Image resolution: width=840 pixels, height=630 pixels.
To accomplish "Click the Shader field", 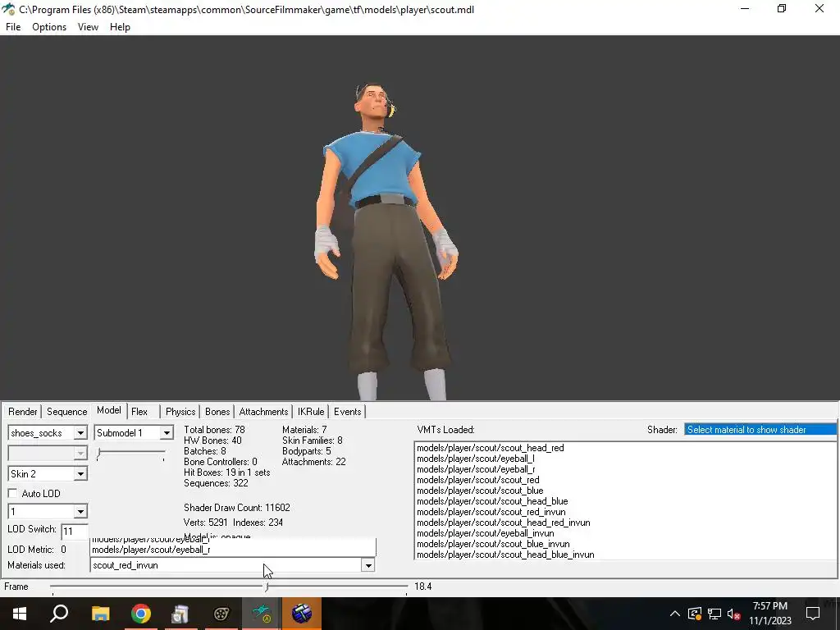I will pos(760,430).
